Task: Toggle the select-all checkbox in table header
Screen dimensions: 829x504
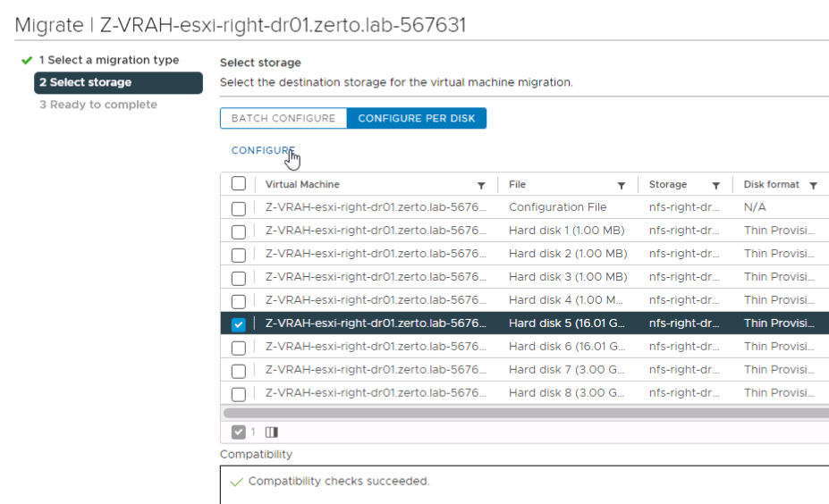Action: point(239,184)
